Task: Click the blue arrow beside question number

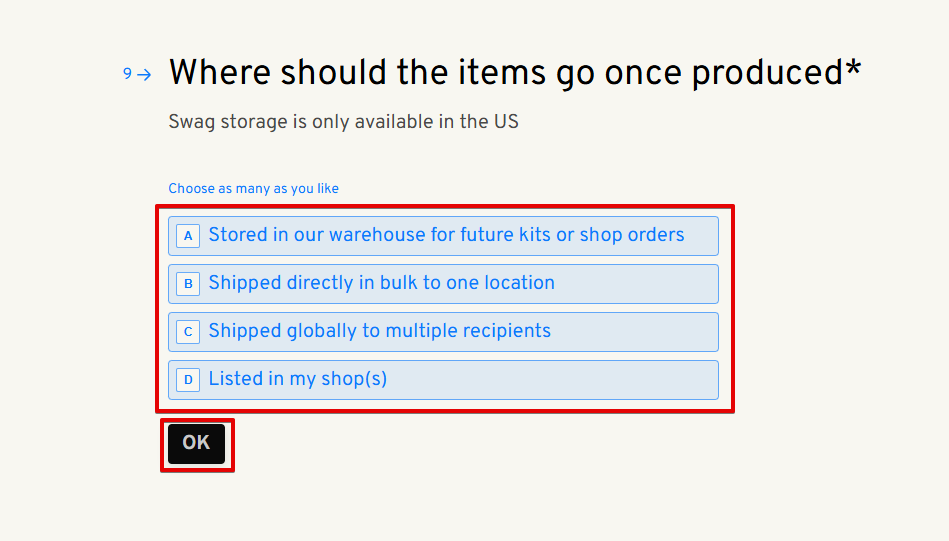Action: coord(145,74)
